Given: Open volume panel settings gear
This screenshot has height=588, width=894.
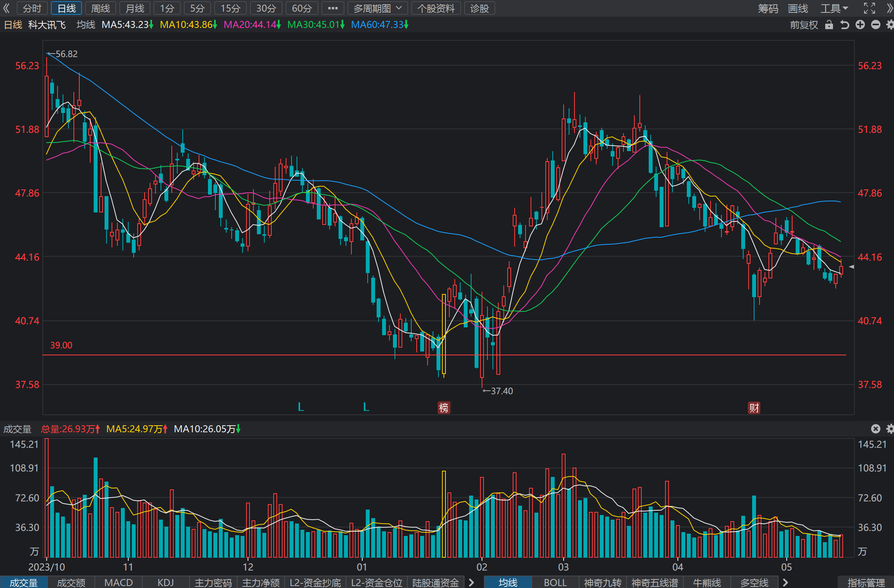Looking at the screenshot, I should [890, 429].
